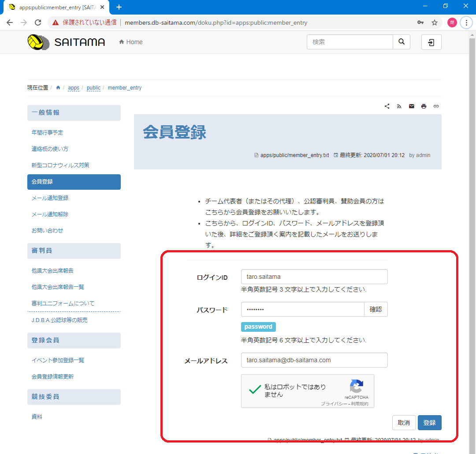Open Chrome's three-dot menu

click(x=466, y=23)
